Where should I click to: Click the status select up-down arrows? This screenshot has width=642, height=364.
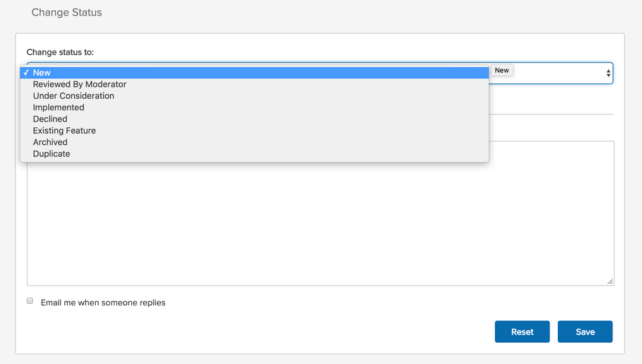tap(608, 73)
